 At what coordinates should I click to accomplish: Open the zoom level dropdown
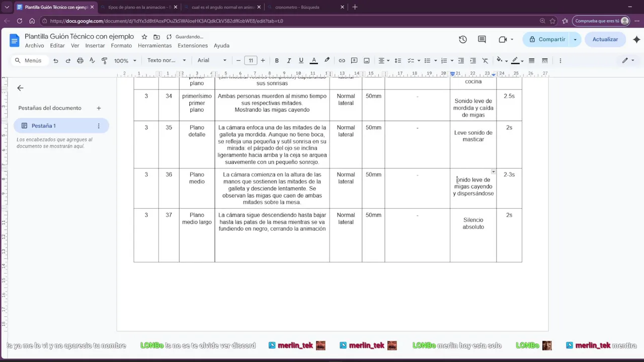click(125, 60)
